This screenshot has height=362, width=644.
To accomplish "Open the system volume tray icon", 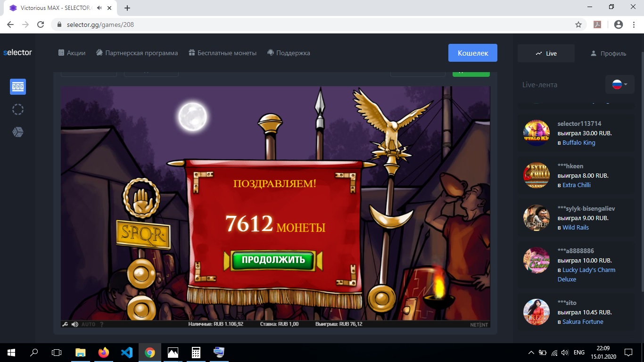I will click(565, 352).
